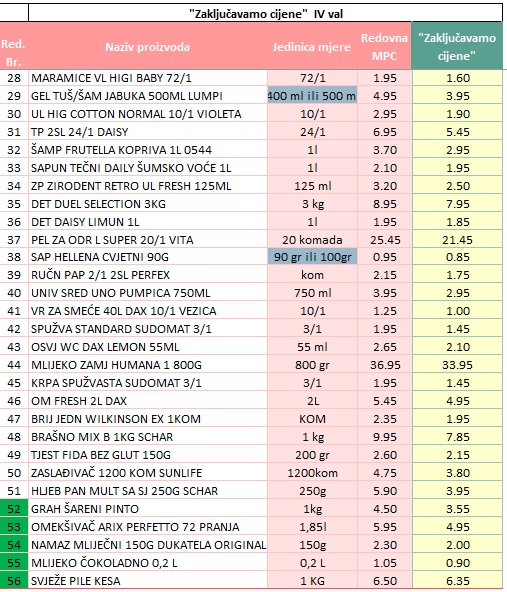Click the blue '400 ml ili 500 m' cell
Screen dimensions: 507x592
click(312, 96)
